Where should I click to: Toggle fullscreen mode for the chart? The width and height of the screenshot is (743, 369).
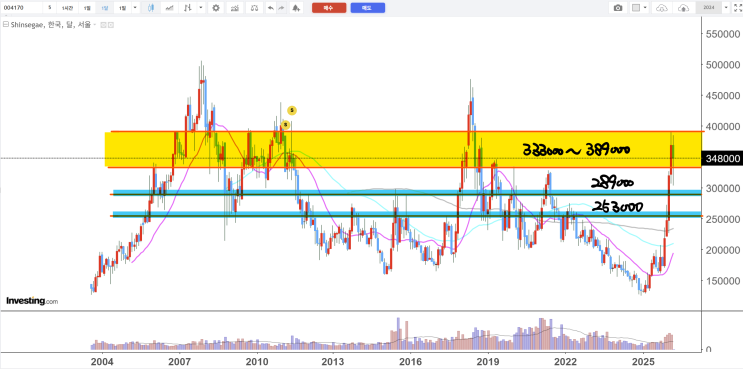[737, 8]
